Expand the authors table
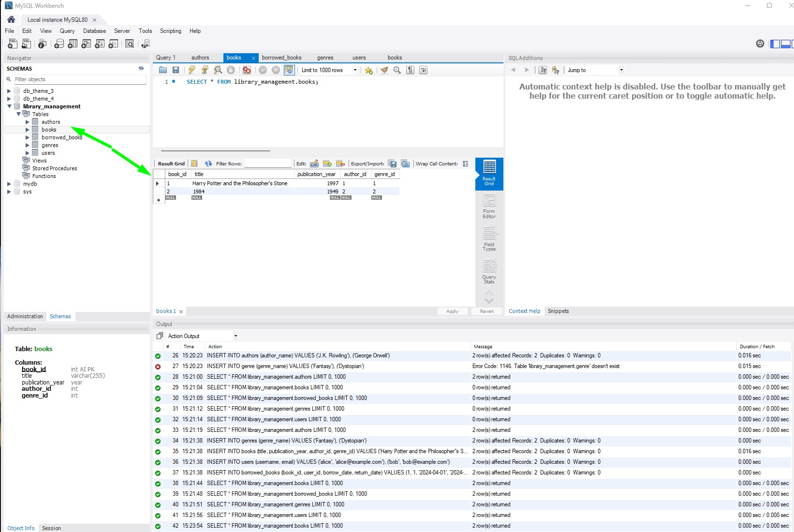The image size is (794, 532). pos(28,122)
